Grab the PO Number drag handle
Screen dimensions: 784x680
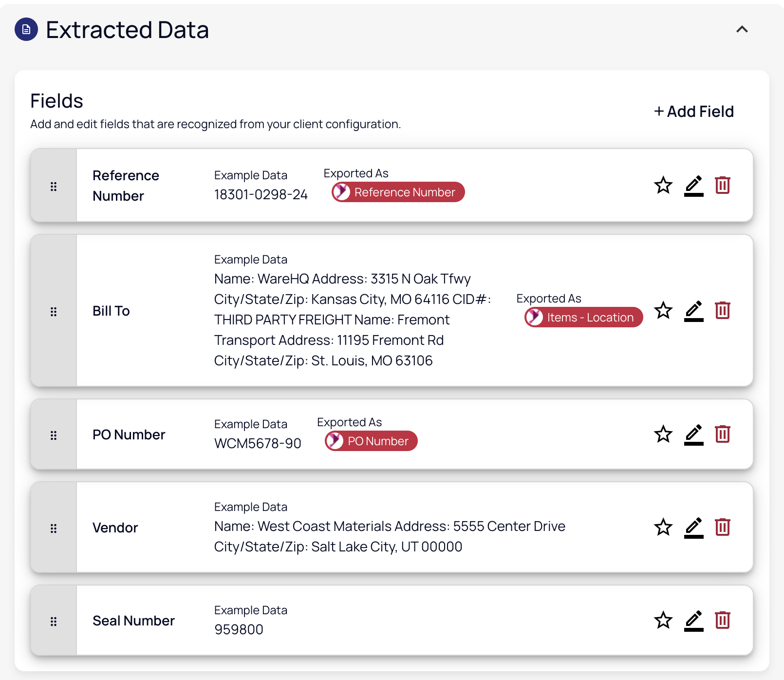point(54,435)
